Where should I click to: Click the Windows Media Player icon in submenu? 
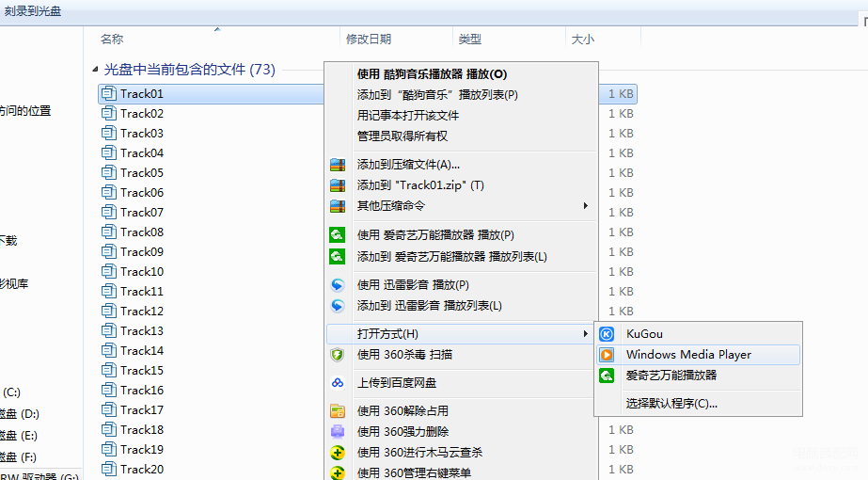(x=607, y=355)
